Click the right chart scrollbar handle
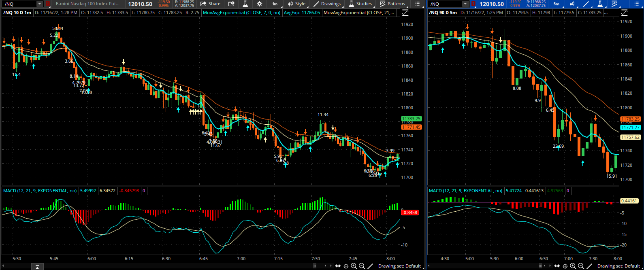The height and width of the screenshot is (270, 644). pos(541,266)
